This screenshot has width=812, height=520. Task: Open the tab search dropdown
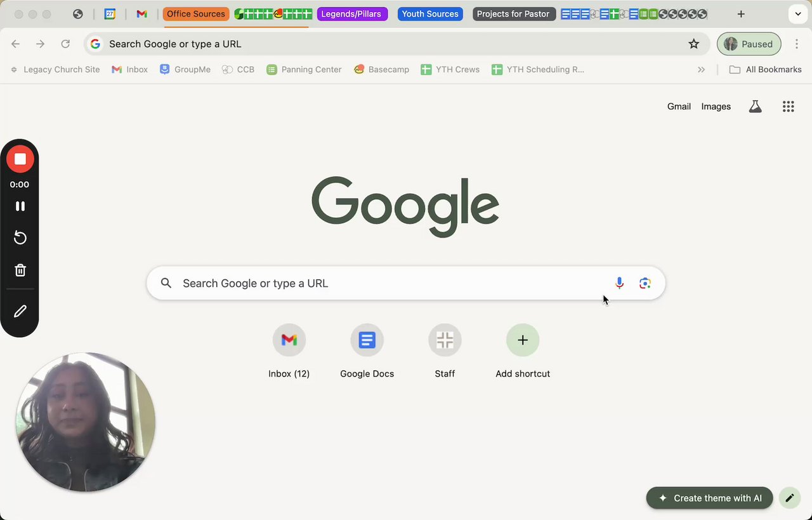(x=798, y=14)
